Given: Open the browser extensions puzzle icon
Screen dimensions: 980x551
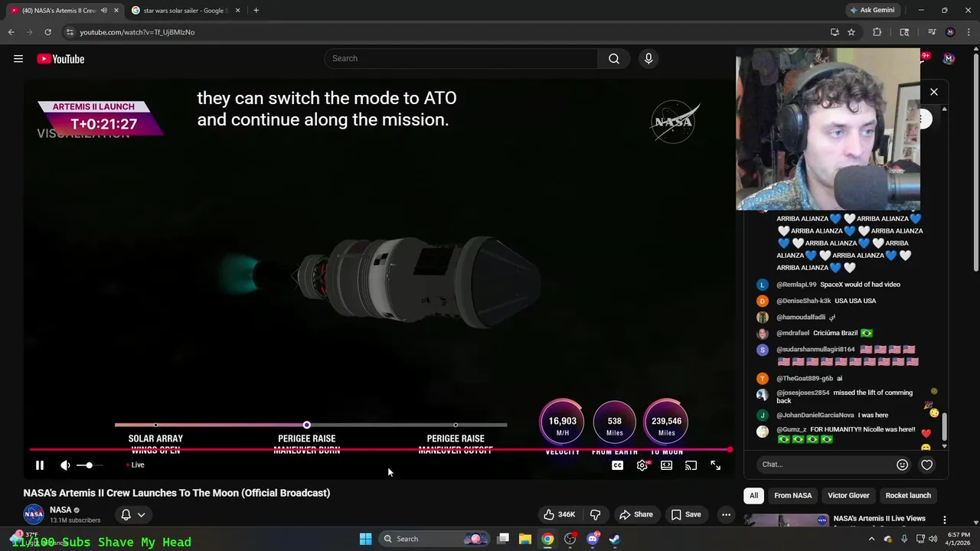Looking at the screenshot, I should pyautogui.click(x=877, y=32).
